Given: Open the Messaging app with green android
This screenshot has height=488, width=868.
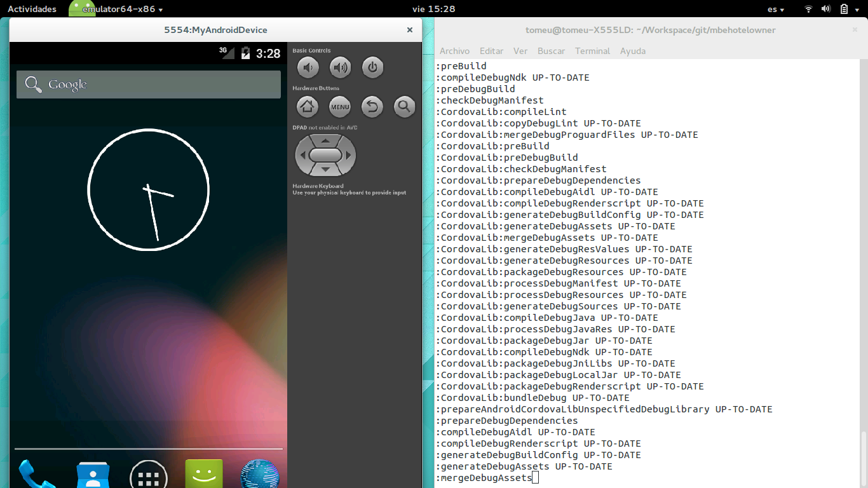Looking at the screenshot, I should pos(204,474).
